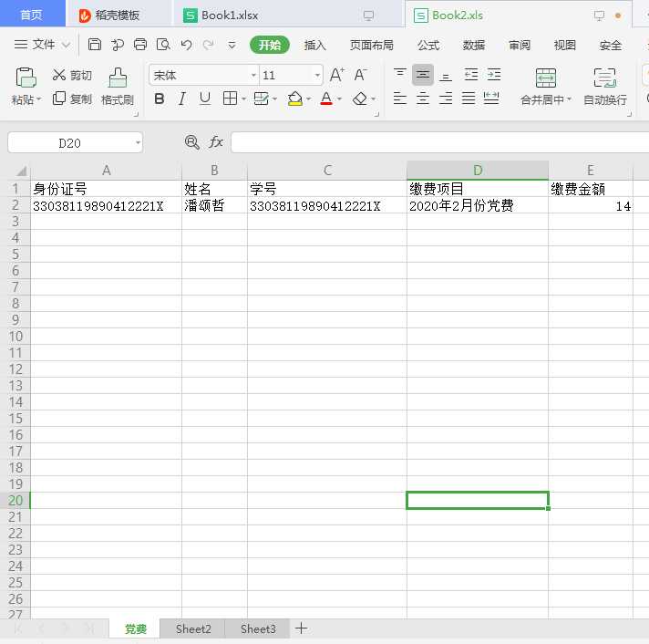Align text right horizontally
Screen dimensions: 649x644
(x=446, y=99)
